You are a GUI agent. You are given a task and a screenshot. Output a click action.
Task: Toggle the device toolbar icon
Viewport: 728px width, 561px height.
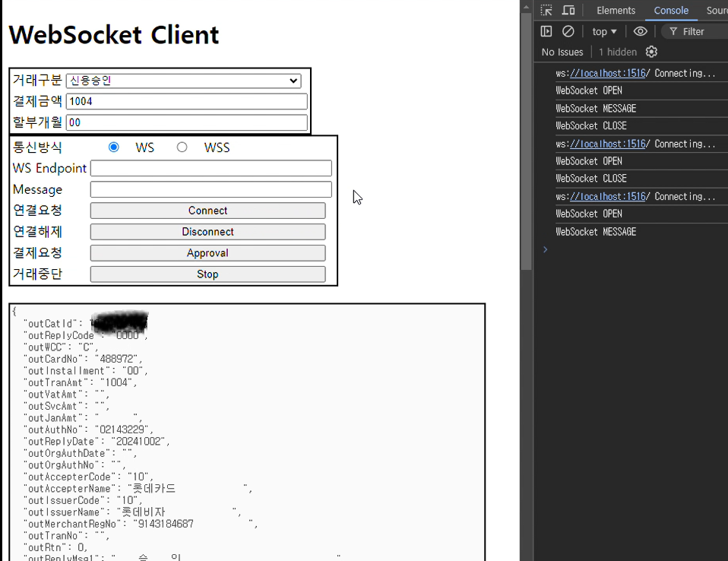click(568, 11)
